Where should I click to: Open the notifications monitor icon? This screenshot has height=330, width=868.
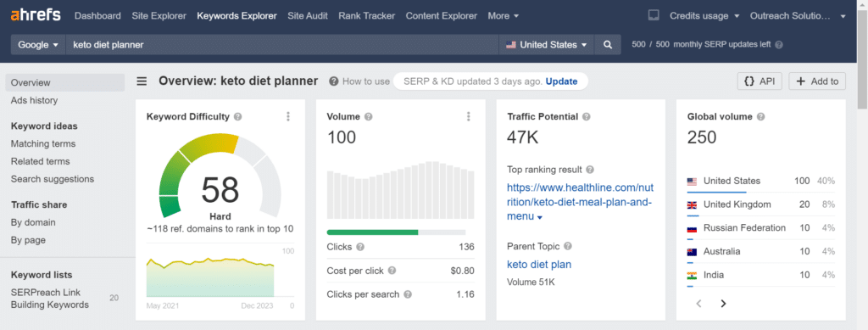click(654, 15)
